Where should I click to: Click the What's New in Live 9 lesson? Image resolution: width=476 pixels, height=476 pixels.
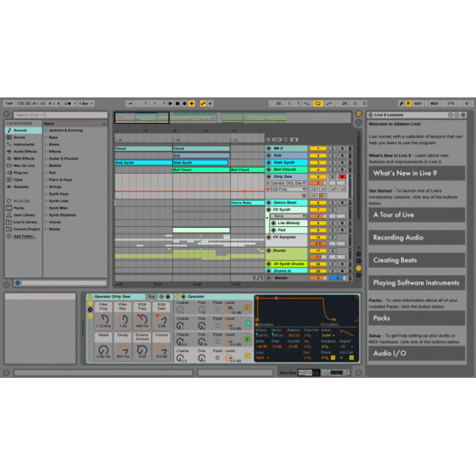[x=417, y=174]
